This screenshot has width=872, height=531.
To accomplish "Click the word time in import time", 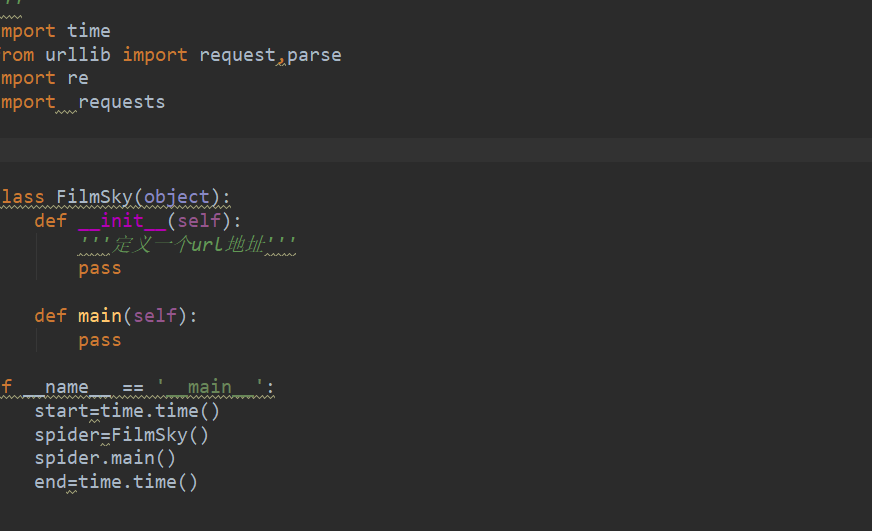I will (89, 31).
